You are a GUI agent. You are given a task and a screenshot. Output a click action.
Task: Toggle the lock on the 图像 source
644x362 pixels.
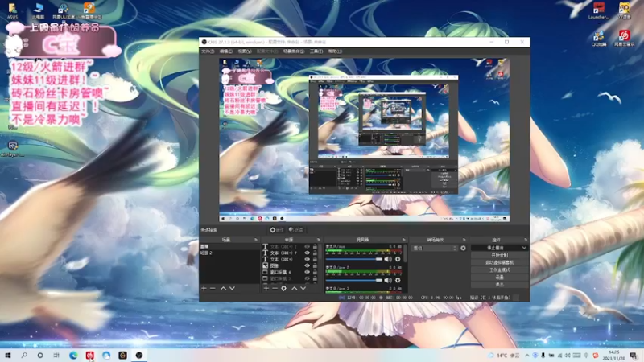315,265
